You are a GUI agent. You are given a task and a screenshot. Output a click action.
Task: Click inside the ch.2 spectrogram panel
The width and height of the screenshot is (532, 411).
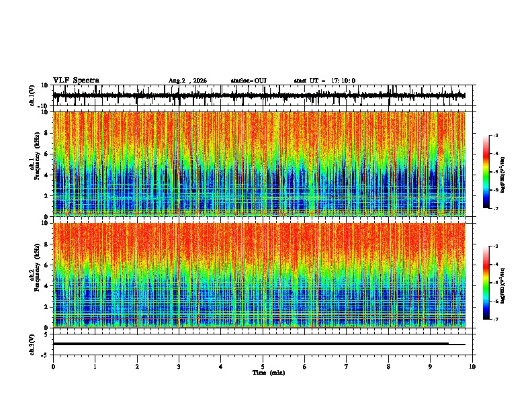click(x=259, y=275)
